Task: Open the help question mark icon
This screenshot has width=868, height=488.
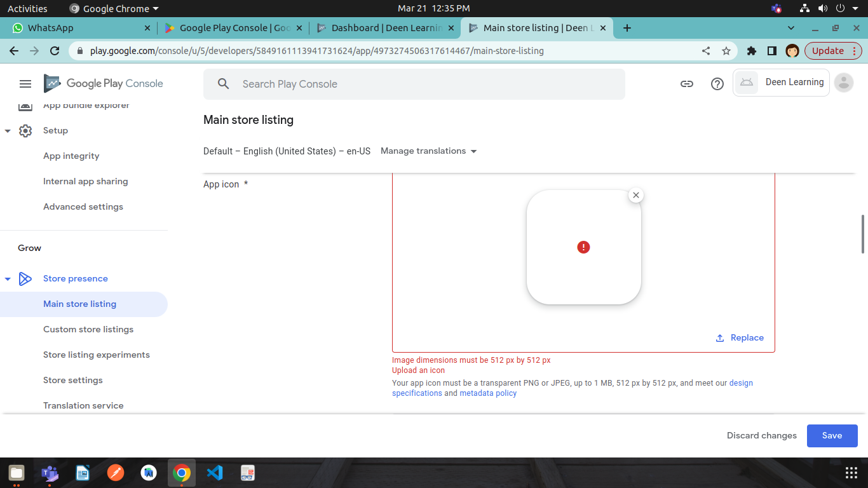Action: tap(717, 84)
